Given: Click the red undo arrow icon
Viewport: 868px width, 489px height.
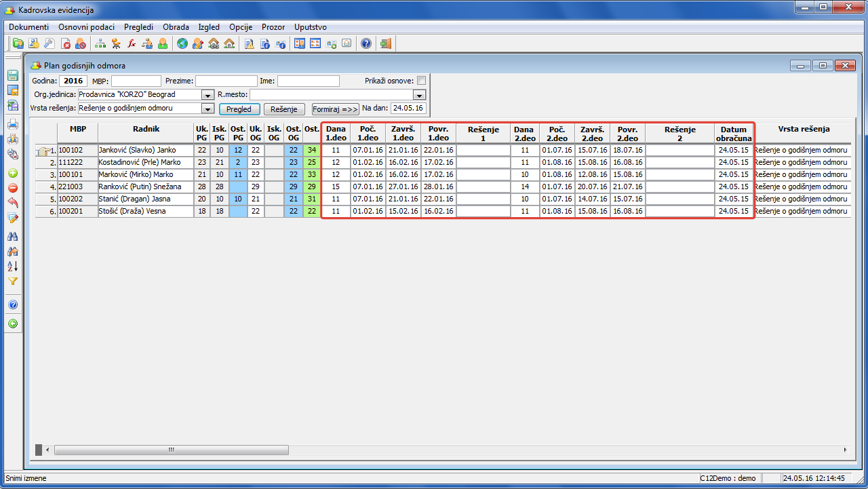Looking at the screenshot, I should (13, 203).
